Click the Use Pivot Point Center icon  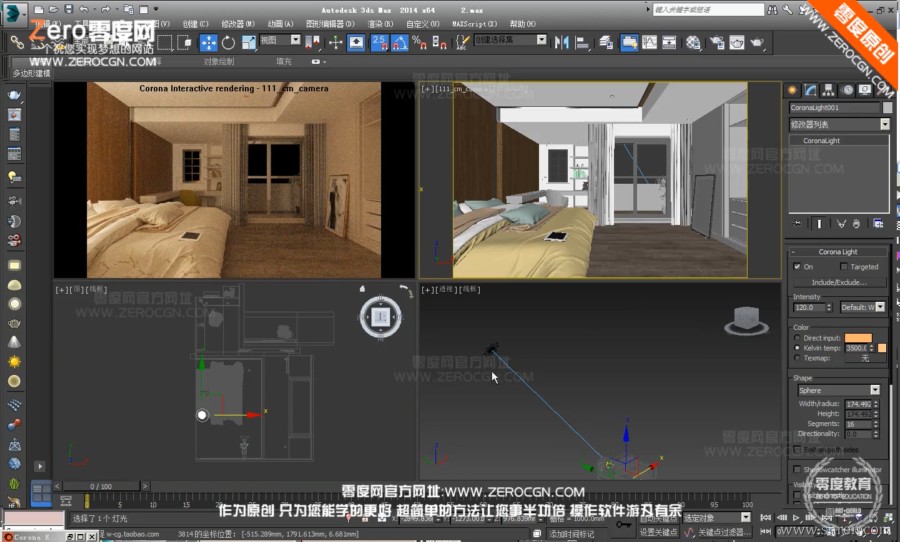312,42
